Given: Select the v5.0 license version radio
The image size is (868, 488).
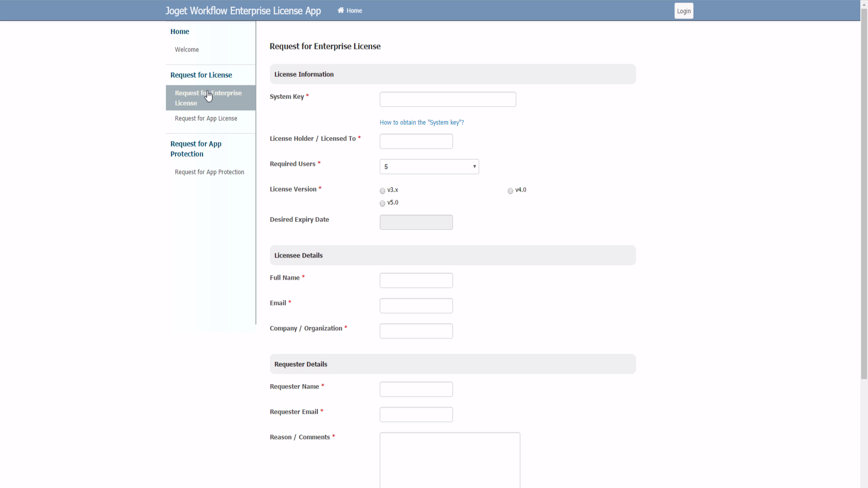Looking at the screenshot, I should 382,204.
